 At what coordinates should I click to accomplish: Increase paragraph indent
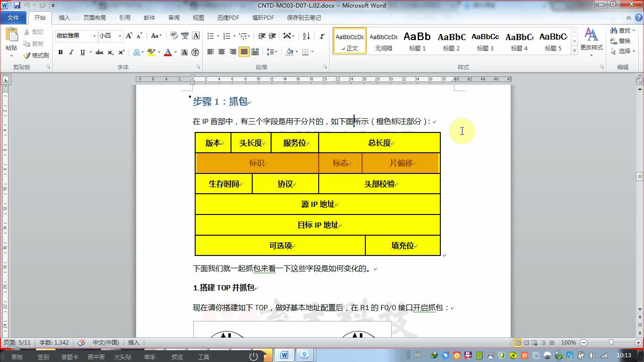(272, 36)
